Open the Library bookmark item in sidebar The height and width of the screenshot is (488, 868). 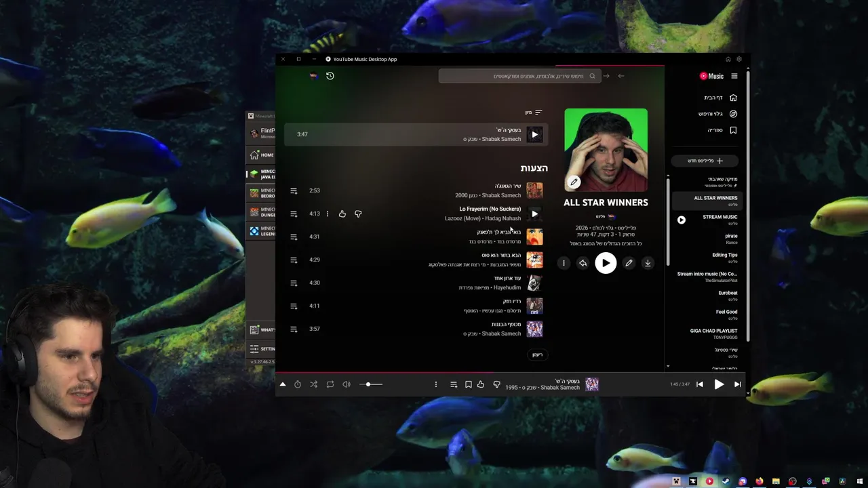pos(722,130)
